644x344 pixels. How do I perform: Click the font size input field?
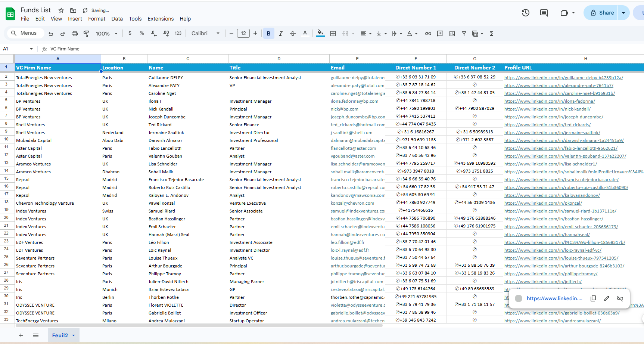point(243,34)
